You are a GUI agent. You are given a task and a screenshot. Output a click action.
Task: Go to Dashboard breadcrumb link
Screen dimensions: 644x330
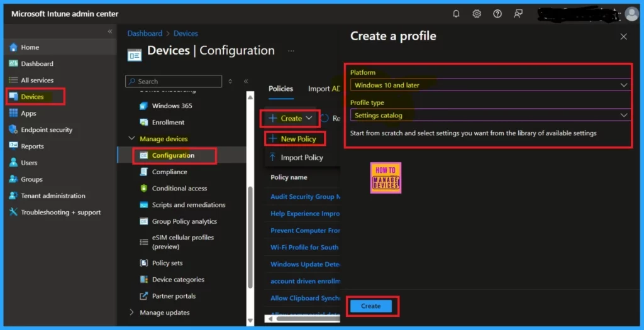[145, 33]
